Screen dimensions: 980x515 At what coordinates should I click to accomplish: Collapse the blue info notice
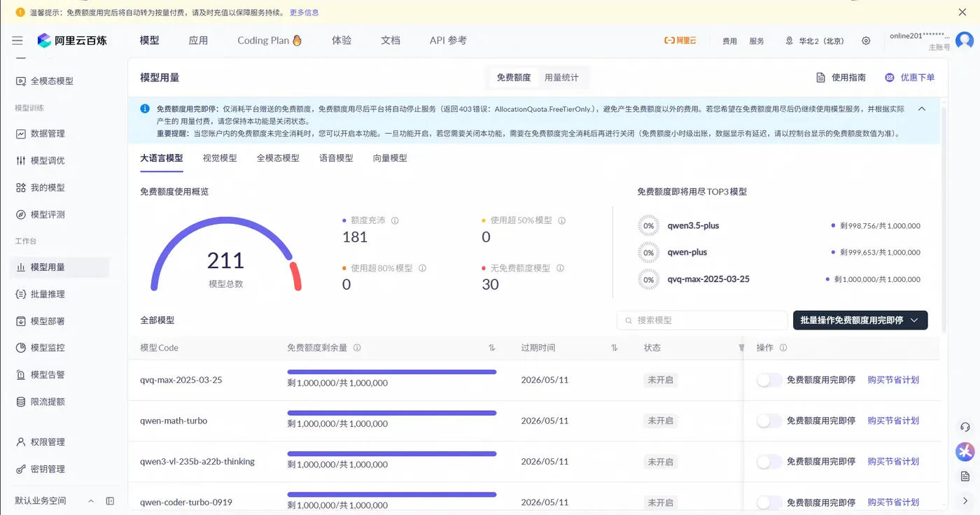pos(922,109)
